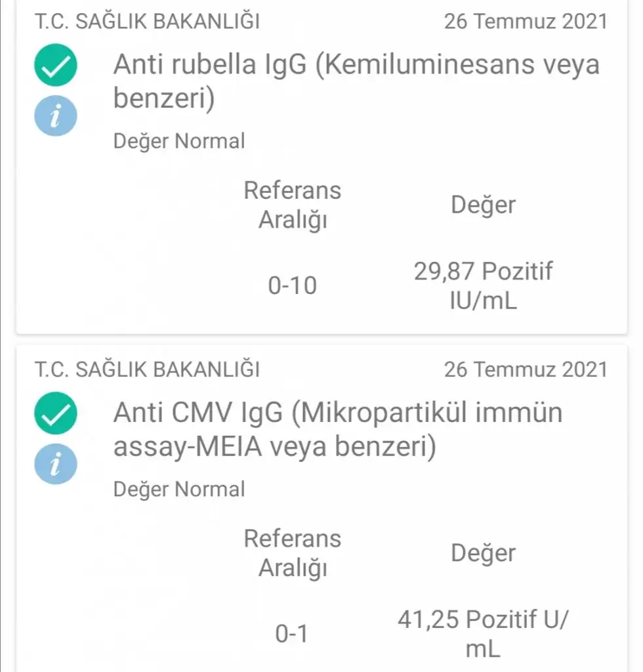Click the "Değer" column header in the CMV card
643x672 pixels.
pyautogui.click(x=484, y=553)
